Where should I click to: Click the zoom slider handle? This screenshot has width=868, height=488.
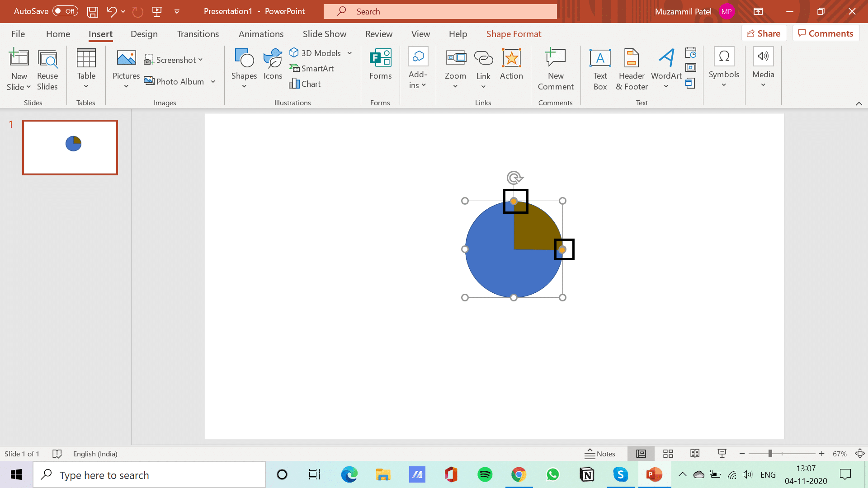point(770,454)
